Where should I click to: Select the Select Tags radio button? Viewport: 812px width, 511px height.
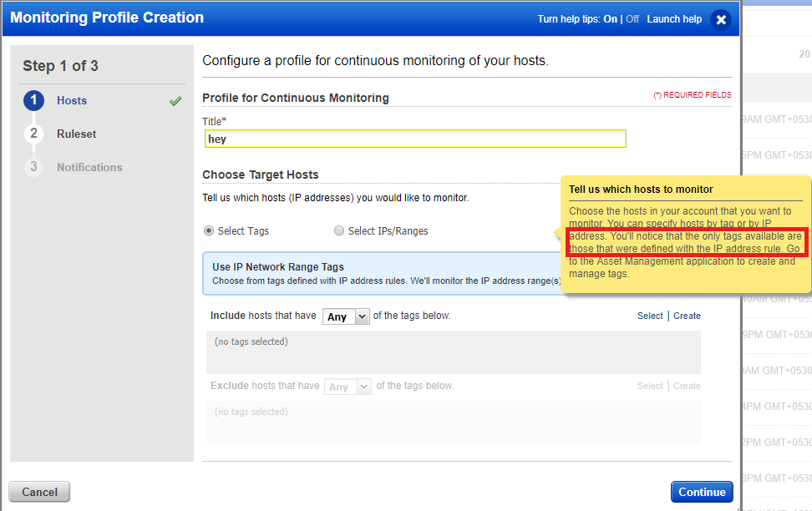point(208,230)
